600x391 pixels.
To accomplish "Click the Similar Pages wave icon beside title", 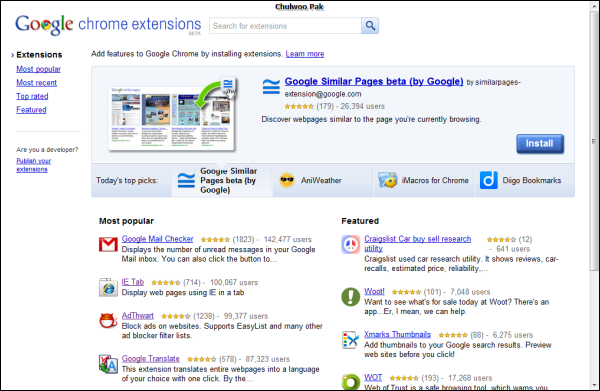I will pos(271,86).
